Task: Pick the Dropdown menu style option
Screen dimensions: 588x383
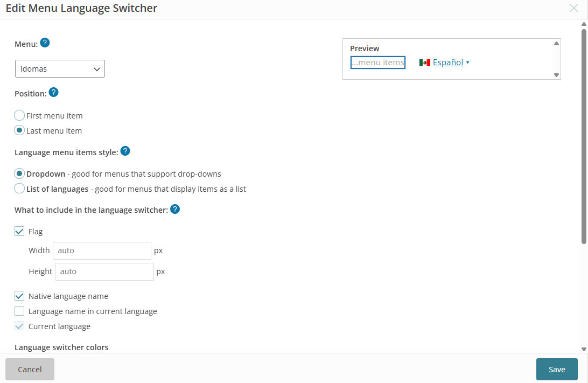Action: point(19,173)
